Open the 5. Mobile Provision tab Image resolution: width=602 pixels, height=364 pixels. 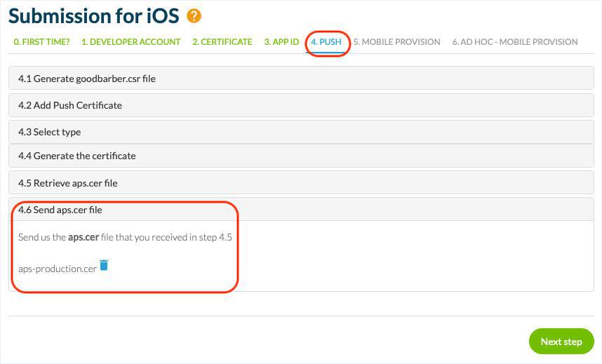coord(396,42)
